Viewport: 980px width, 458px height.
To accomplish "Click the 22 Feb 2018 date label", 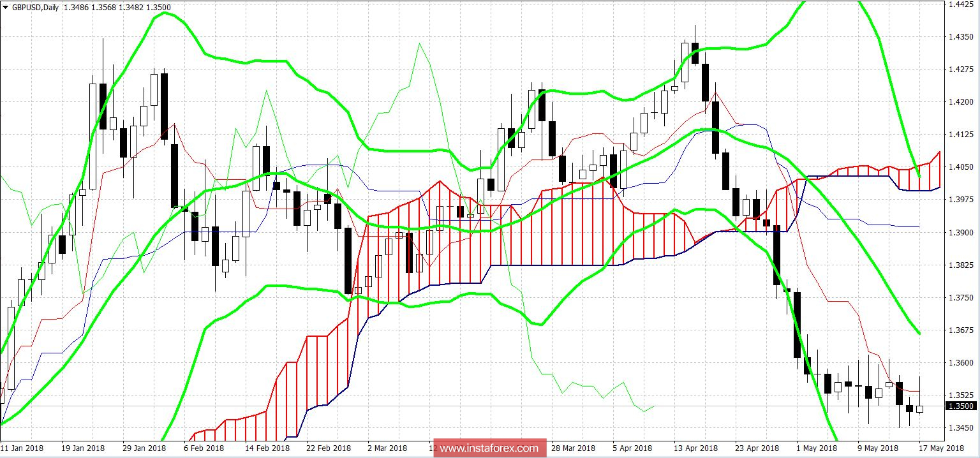I will click(x=329, y=448).
